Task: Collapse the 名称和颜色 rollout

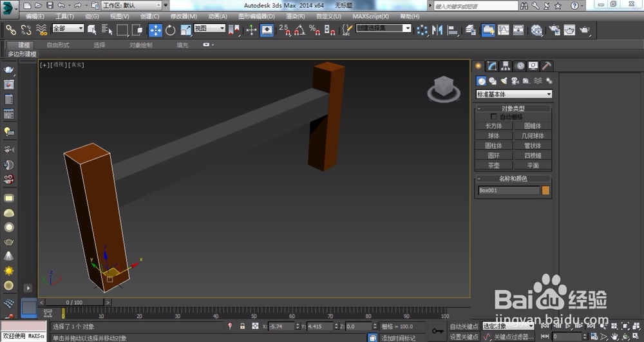Action: (x=513, y=178)
